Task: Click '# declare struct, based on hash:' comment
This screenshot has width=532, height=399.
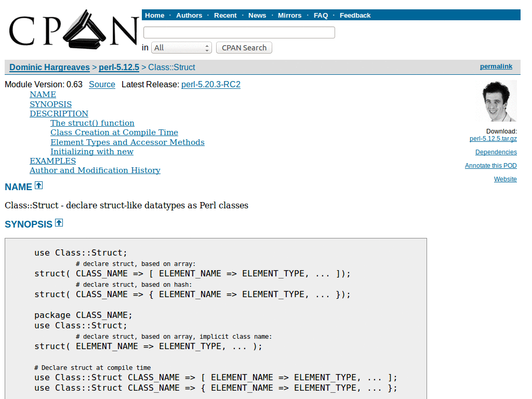Action: (134, 284)
